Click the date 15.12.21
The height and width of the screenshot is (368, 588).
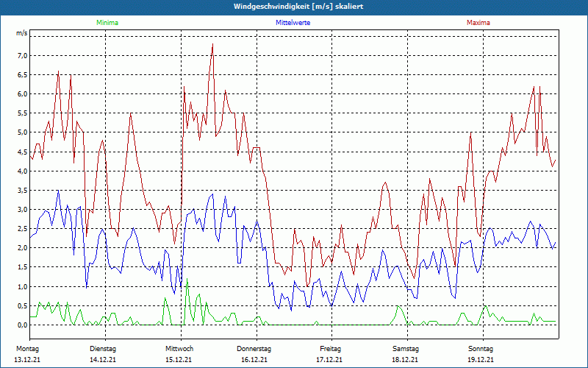pos(179,360)
